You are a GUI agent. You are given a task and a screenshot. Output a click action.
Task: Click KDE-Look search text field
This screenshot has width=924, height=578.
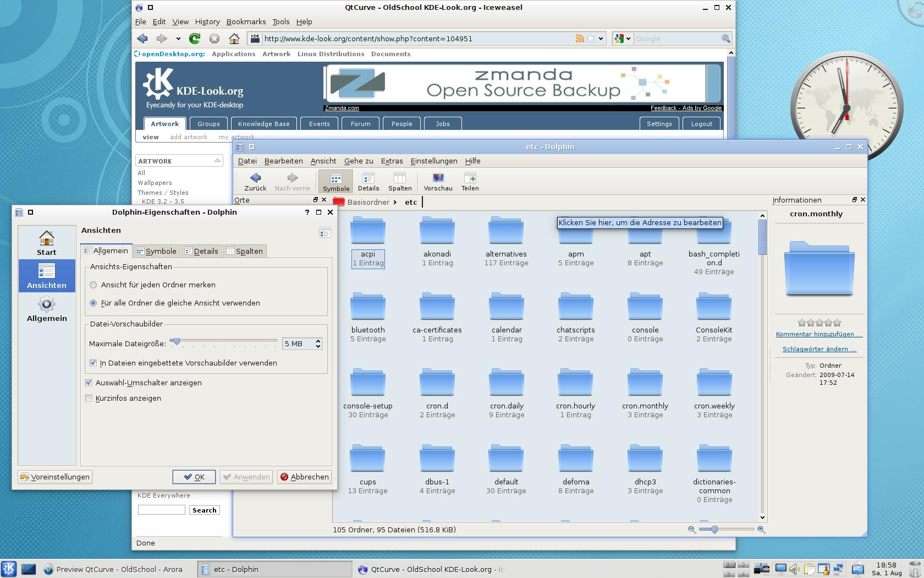pos(161,510)
